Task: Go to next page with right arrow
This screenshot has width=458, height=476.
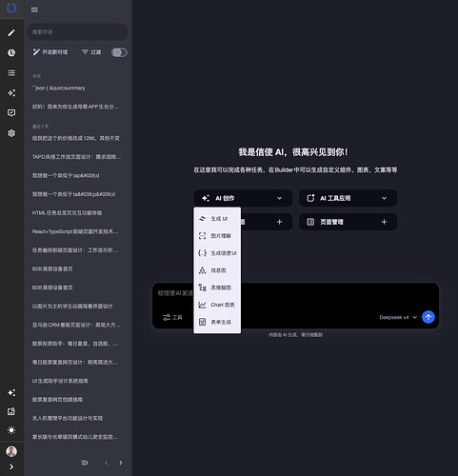Action: (121, 463)
